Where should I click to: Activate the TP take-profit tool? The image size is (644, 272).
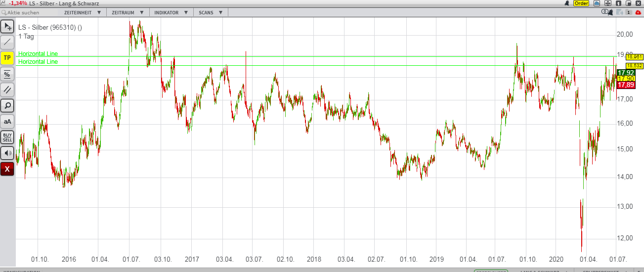(7, 58)
